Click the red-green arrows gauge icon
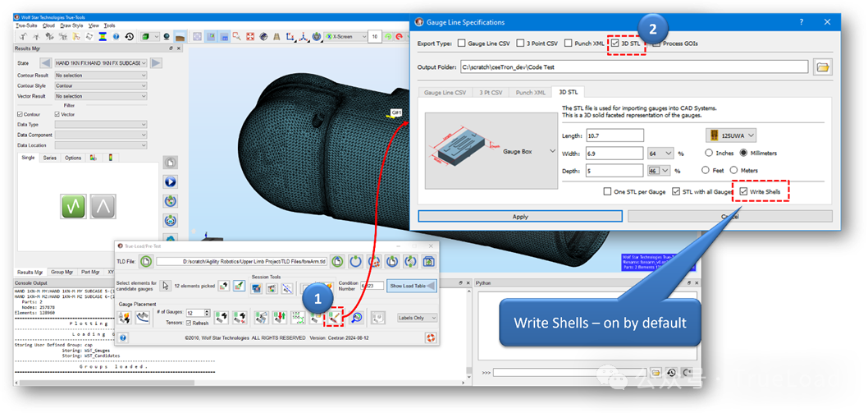The height and width of the screenshot is (413, 868). (279, 318)
